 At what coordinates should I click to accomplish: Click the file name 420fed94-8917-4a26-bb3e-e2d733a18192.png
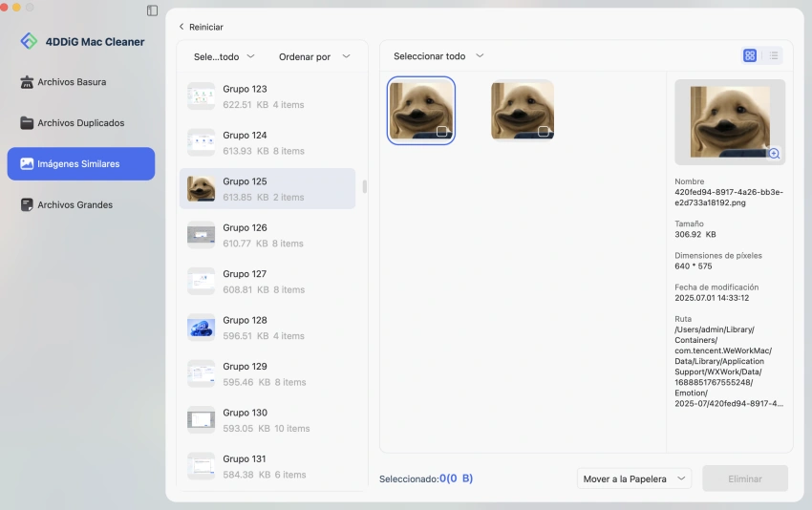tap(729, 198)
